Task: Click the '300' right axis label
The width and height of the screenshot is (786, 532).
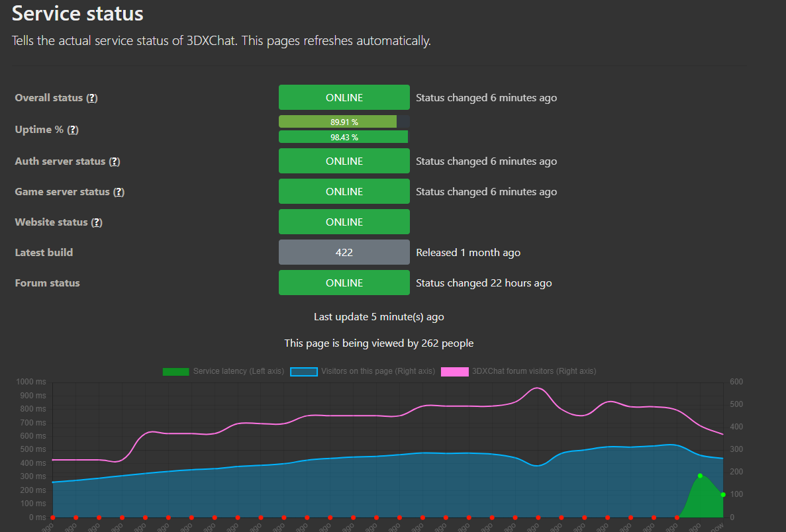Action: (736, 449)
